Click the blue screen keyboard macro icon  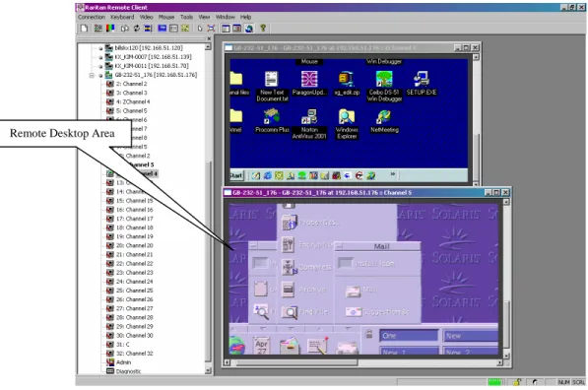(x=162, y=29)
